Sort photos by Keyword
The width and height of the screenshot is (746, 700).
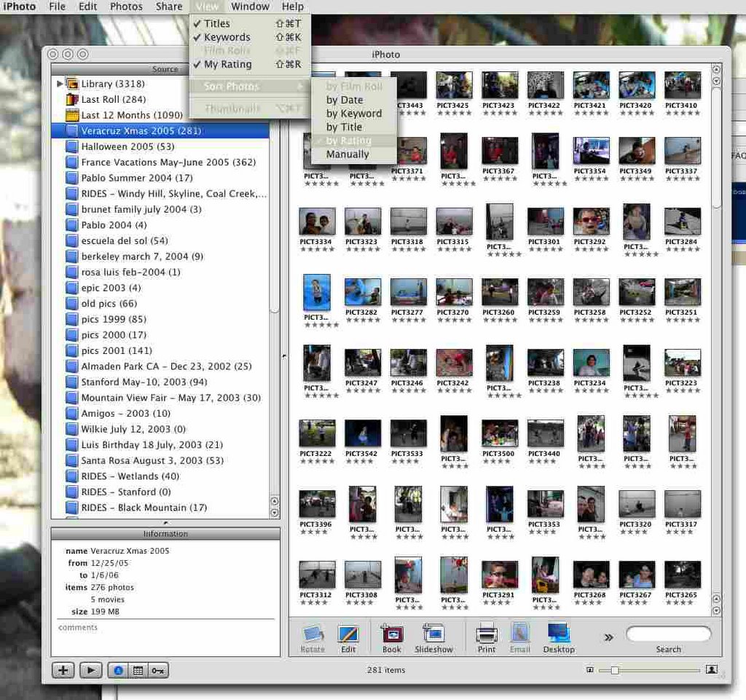tap(353, 114)
